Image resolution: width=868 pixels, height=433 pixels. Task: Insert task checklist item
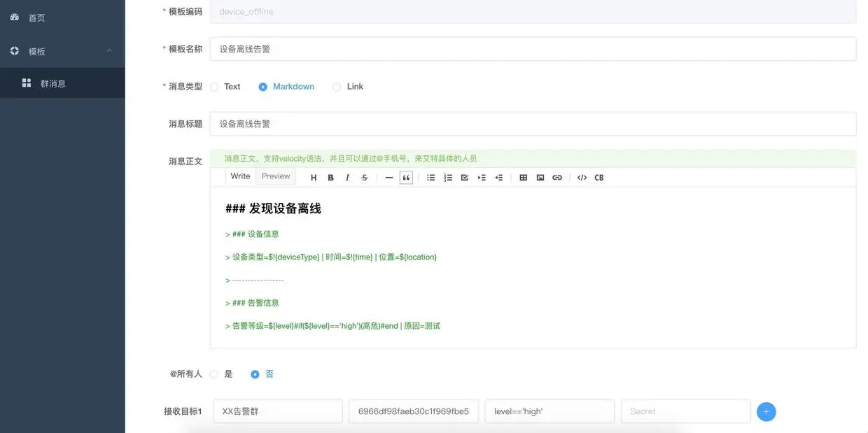click(465, 178)
